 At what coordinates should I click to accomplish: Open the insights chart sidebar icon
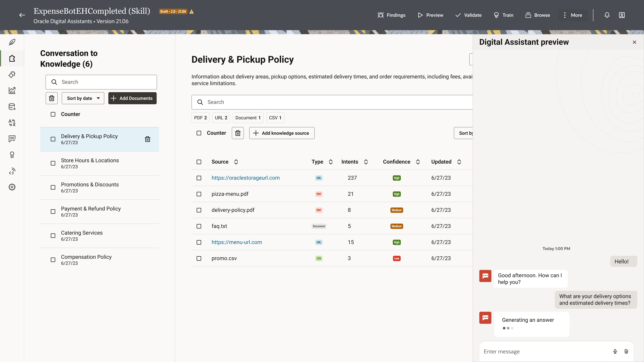click(x=12, y=90)
